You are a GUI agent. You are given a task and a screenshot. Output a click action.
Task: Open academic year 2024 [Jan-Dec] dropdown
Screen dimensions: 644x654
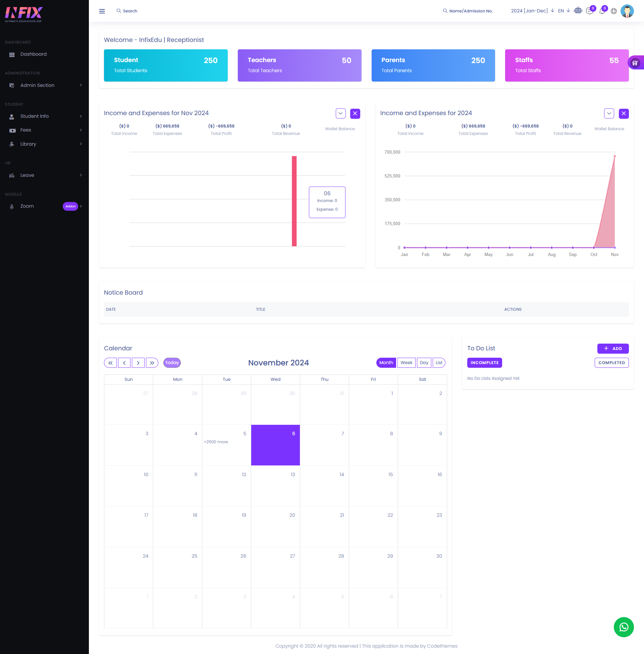532,11
